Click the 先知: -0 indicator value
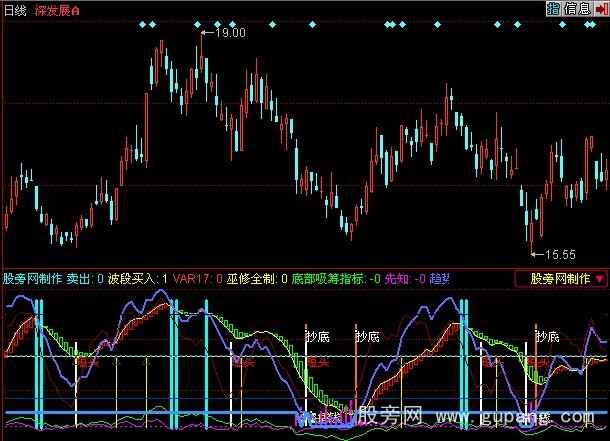The height and width of the screenshot is (441, 610). coord(405,279)
